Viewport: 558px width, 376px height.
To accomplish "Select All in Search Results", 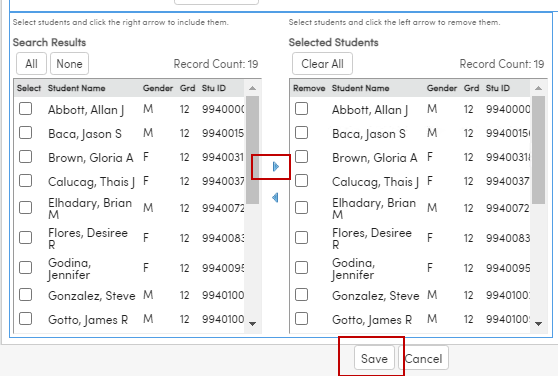I will [x=31, y=64].
